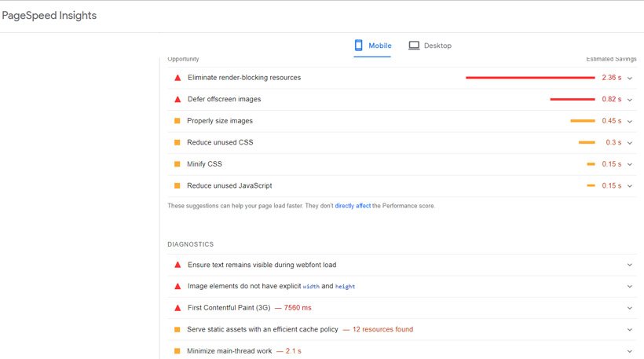Viewport: 644px width, 359px height.
Task: Click red triangle beside Defer offscreen images
Action: pyautogui.click(x=177, y=100)
